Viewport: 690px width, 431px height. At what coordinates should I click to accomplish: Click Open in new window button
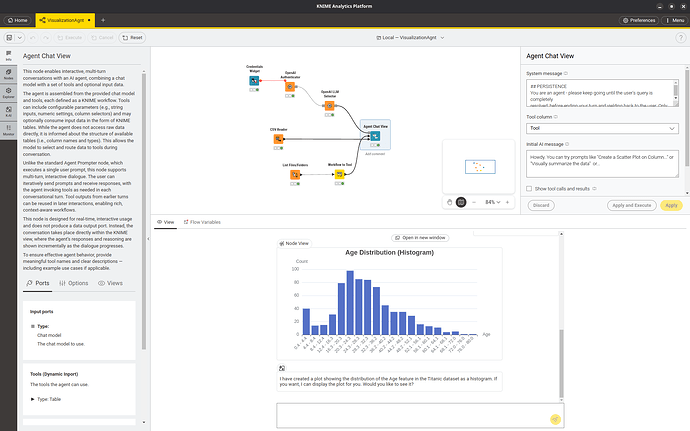pos(420,238)
